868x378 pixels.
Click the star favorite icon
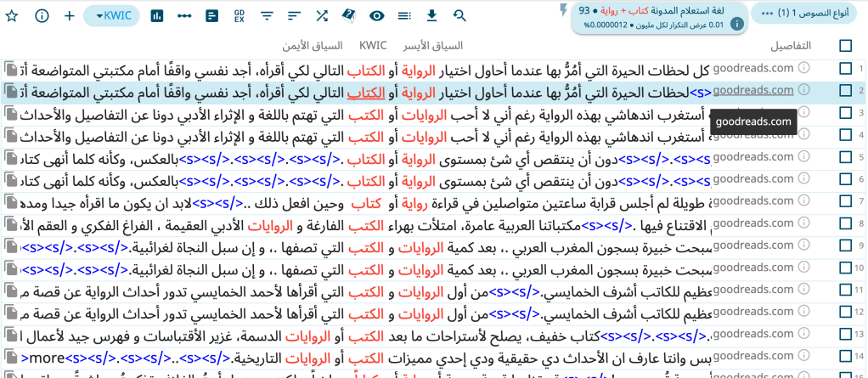12,16
